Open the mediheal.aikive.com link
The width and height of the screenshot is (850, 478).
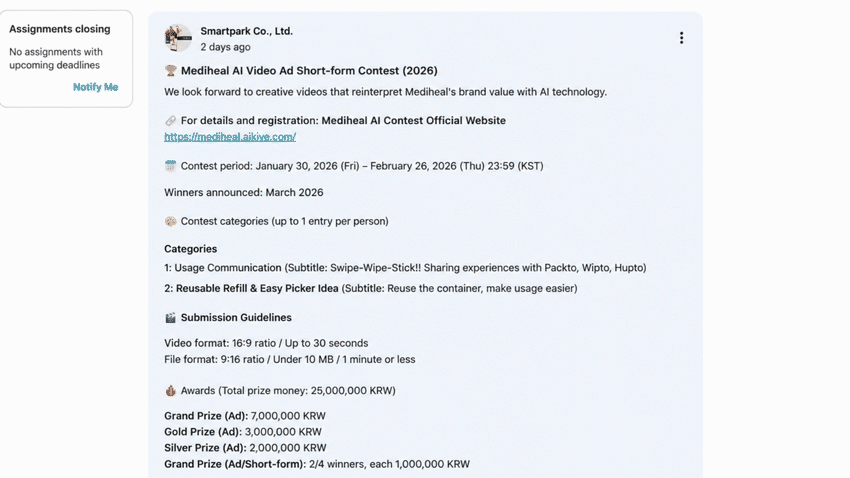(x=230, y=137)
